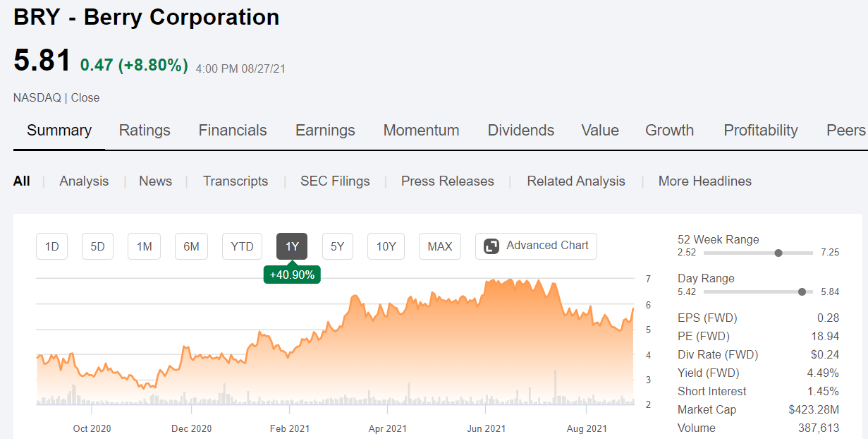Switch chart to 6M range

[x=191, y=246]
